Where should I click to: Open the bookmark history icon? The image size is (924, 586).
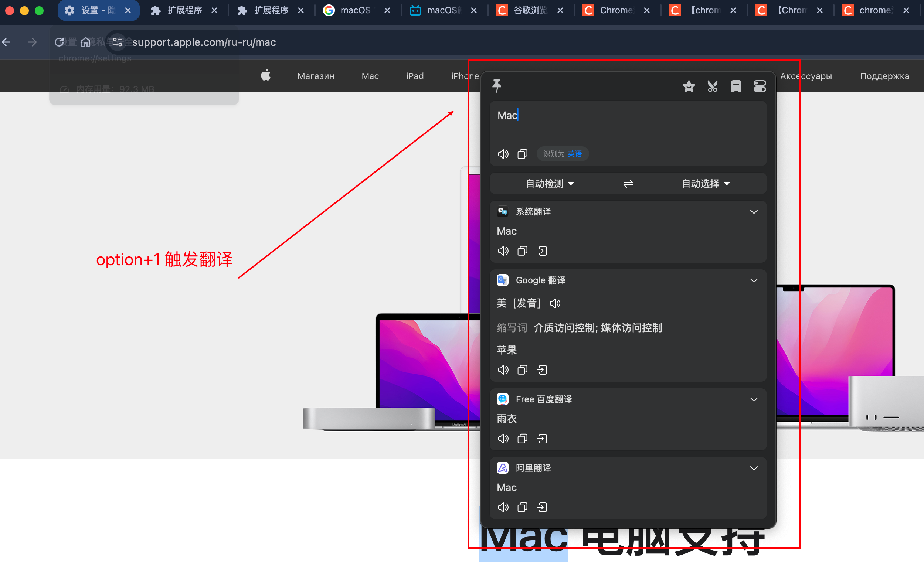736,86
